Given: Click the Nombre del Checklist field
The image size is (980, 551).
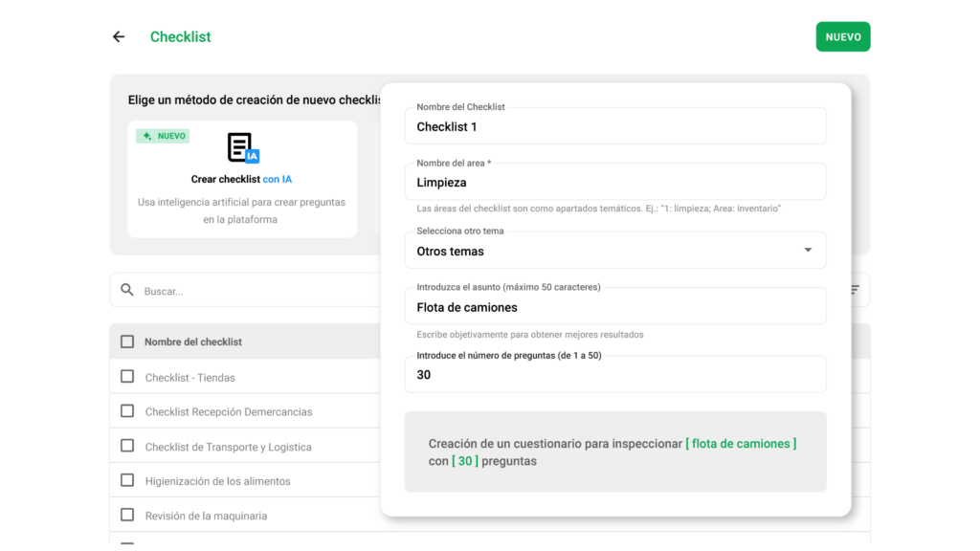Looking at the screenshot, I should (x=615, y=126).
